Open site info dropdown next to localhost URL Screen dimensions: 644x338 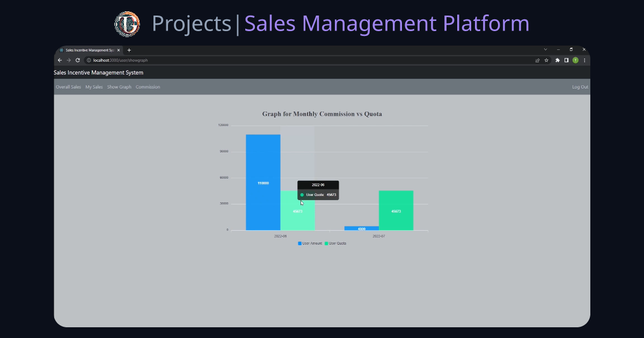[x=89, y=60]
